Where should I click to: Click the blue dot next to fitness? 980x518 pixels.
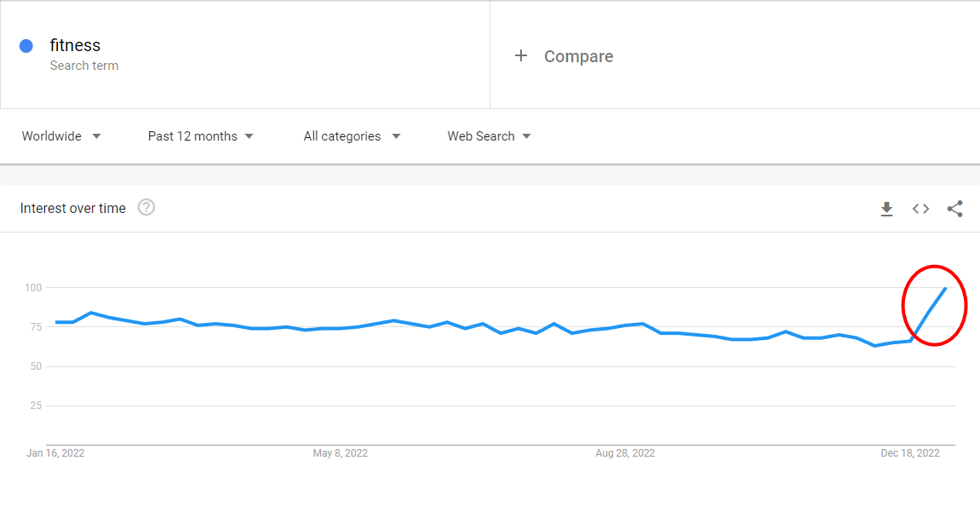click(26, 46)
